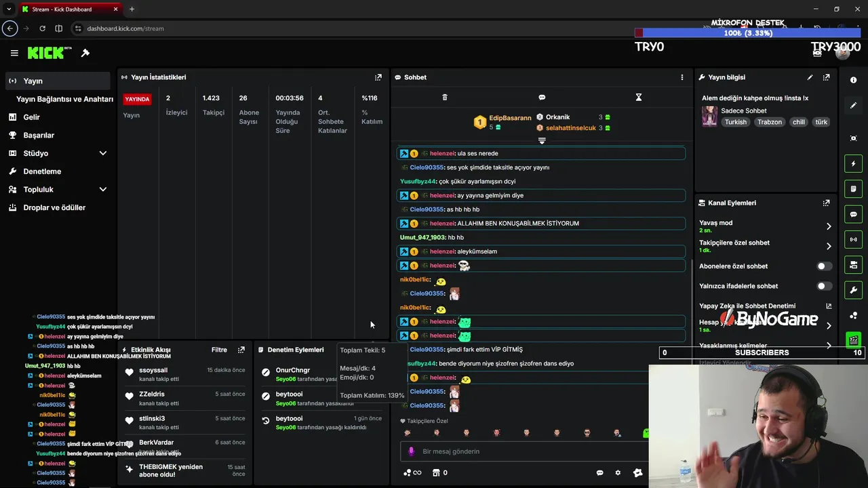
Task: Click the pencil icon in the right sidebar
Action: pyautogui.click(x=853, y=106)
